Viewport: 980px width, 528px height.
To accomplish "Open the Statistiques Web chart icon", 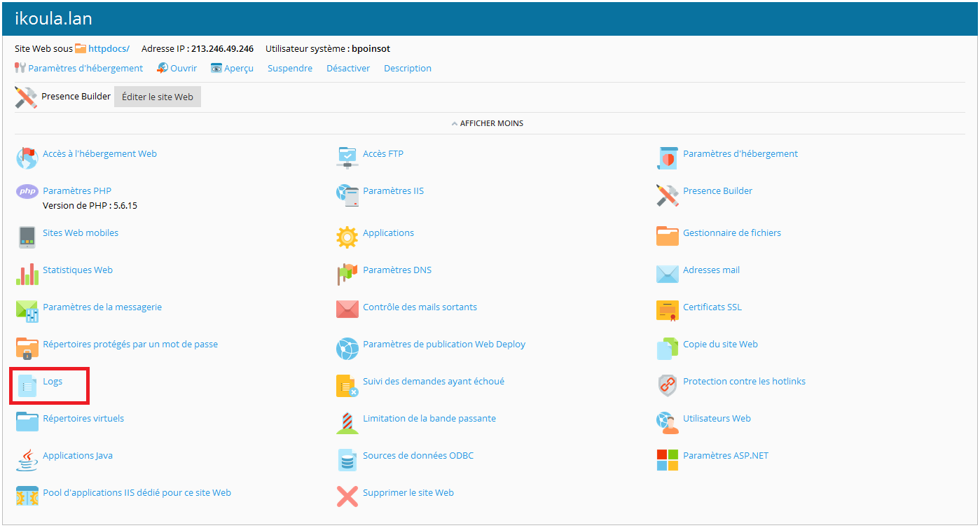I will [27, 275].
